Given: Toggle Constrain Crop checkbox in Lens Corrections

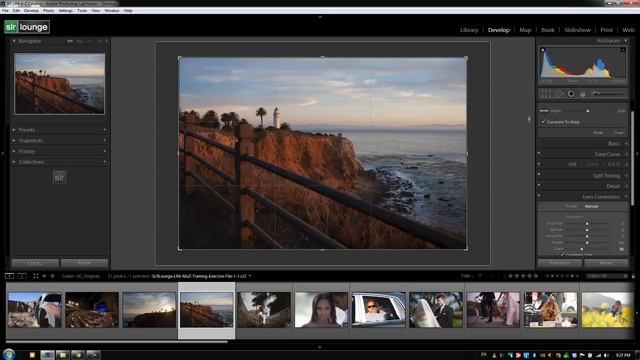Looking at the screenshot, I should click(x=562, y=254).
